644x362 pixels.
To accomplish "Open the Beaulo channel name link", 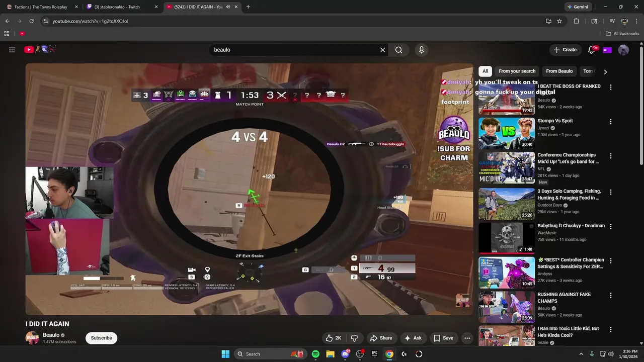I will (x=51, y=335).
